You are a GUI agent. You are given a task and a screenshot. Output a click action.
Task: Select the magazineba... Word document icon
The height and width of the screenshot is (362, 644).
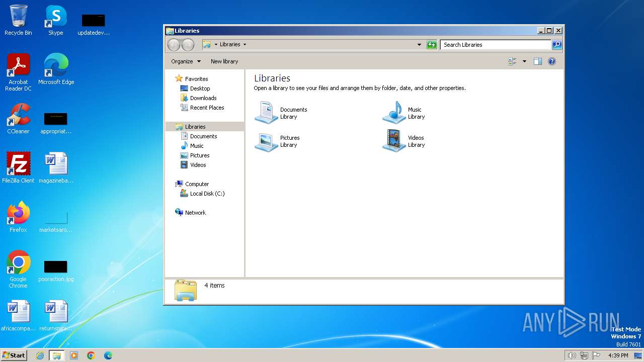pyautogui.click(x=56, y=168)
